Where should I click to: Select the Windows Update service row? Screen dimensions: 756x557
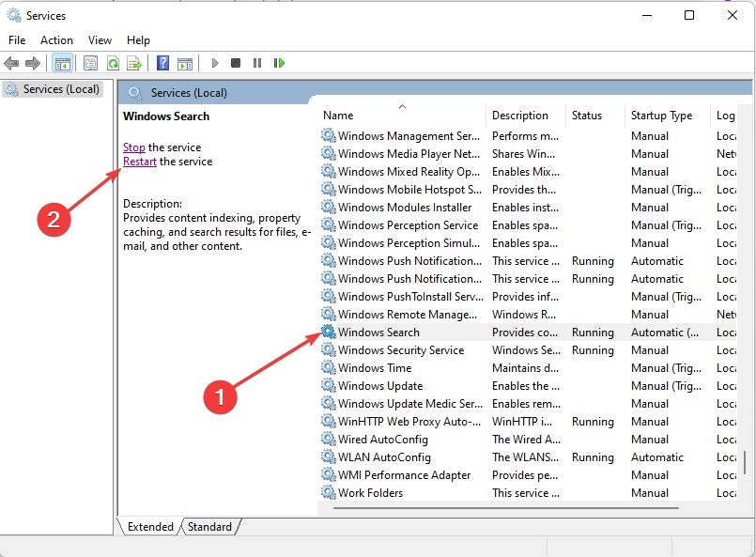(383, 385)
